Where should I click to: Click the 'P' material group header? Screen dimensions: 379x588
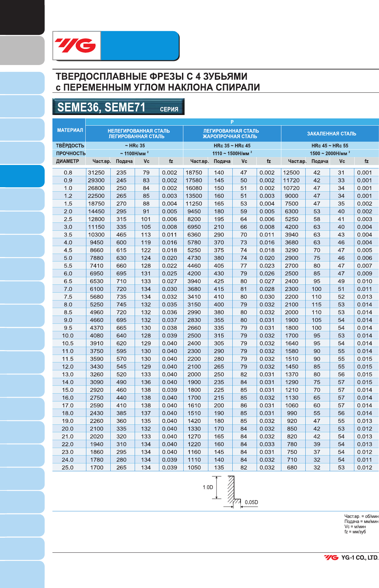pyautogui.click(x=232, y=122)
